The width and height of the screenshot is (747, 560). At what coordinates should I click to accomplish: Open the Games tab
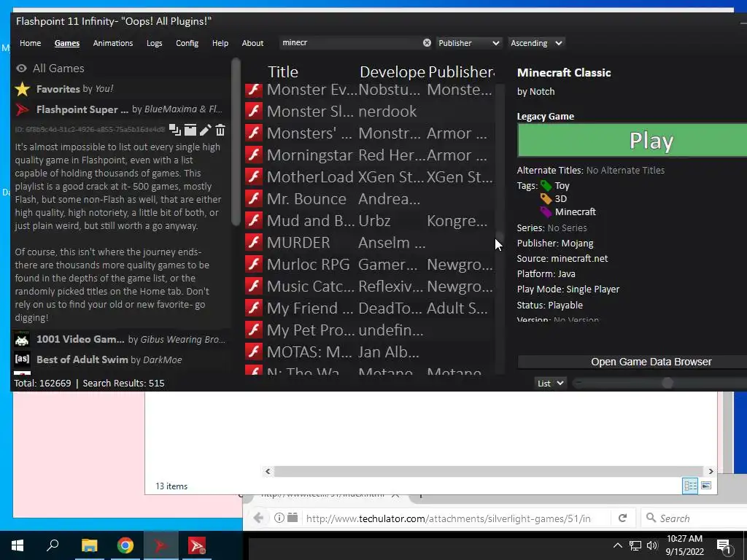pos(67,43)
